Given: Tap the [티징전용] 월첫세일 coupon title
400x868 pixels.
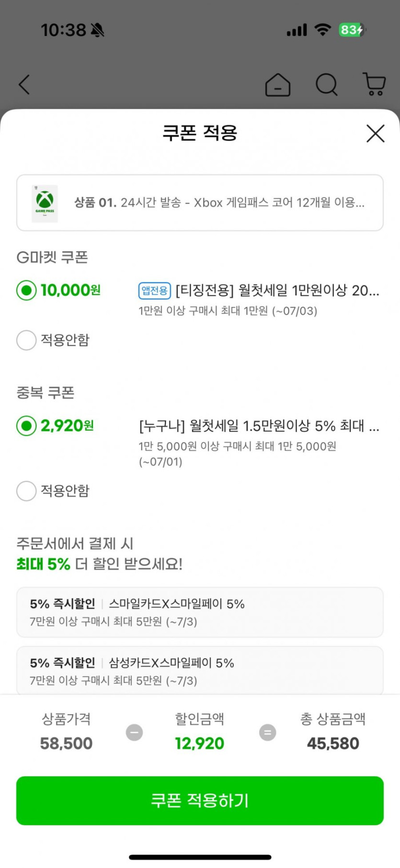Looking at the screenshot, I should tap(277, 290).
